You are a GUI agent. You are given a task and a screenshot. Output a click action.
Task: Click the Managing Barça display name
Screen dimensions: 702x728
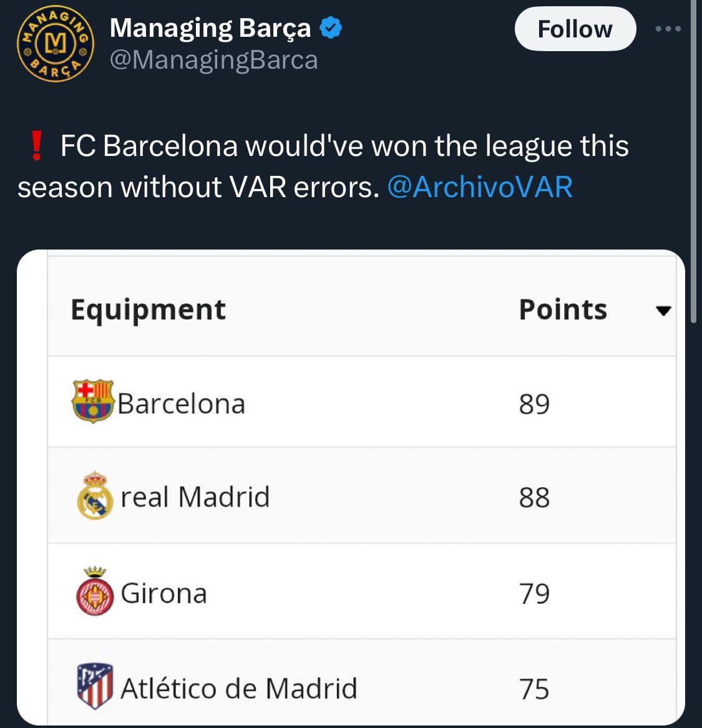click(210, 28)
